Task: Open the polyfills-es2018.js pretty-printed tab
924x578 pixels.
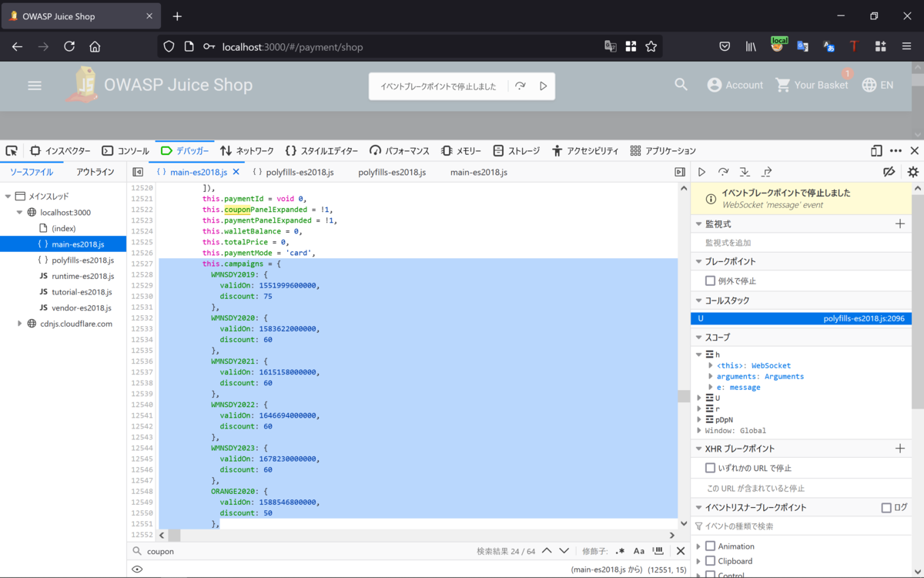Action: tap(293, 172)
